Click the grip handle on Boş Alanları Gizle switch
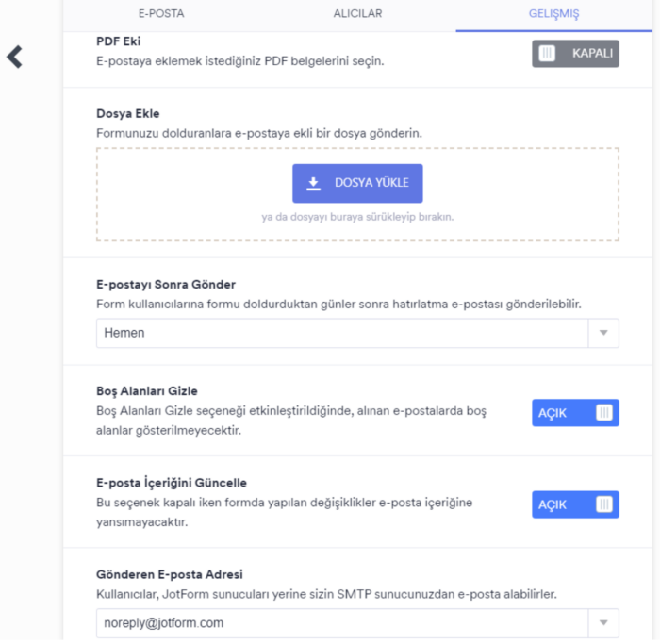Screen dimensions: 660x644 tap(604, 412)
